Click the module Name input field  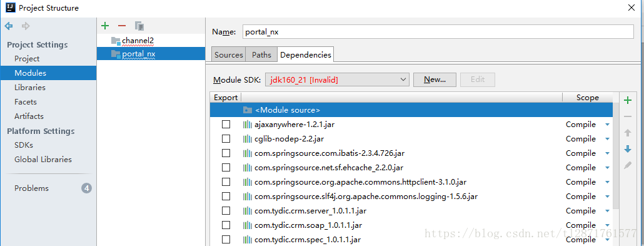pyautogui.click(x=438, y=32)
